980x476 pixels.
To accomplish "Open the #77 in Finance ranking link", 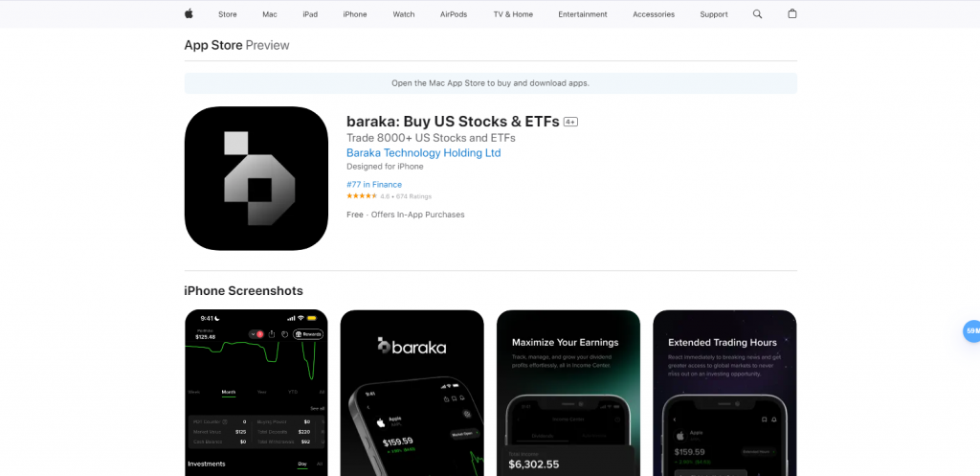I will pyautogui.click(x=374, y=185).
